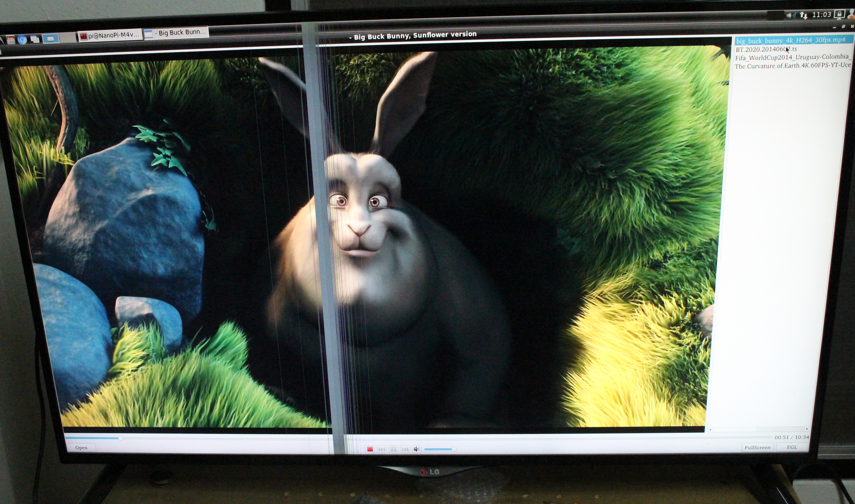Minimize the video player window
Image resolution: width=855 pixels, height=504 pixels.
(x=835, y=27)
